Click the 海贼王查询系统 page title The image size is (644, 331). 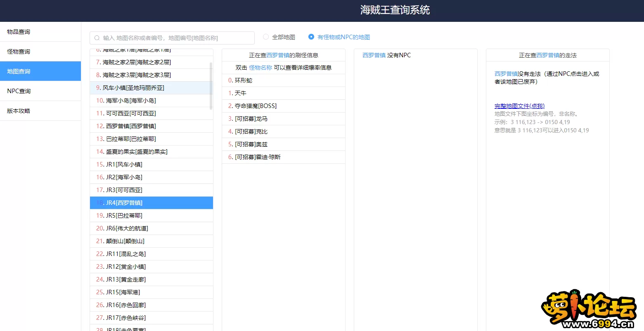[x=395, y=10]
